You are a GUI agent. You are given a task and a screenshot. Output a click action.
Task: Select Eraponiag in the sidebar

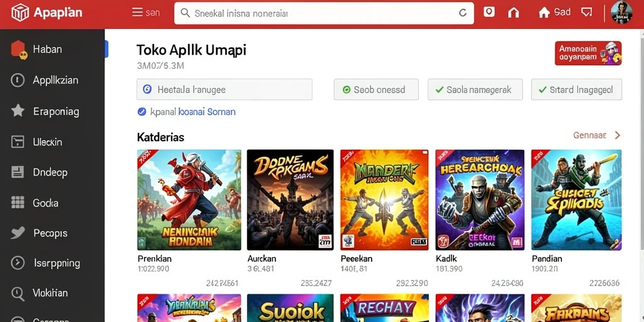pyautogui.click(x=52, y=111)
